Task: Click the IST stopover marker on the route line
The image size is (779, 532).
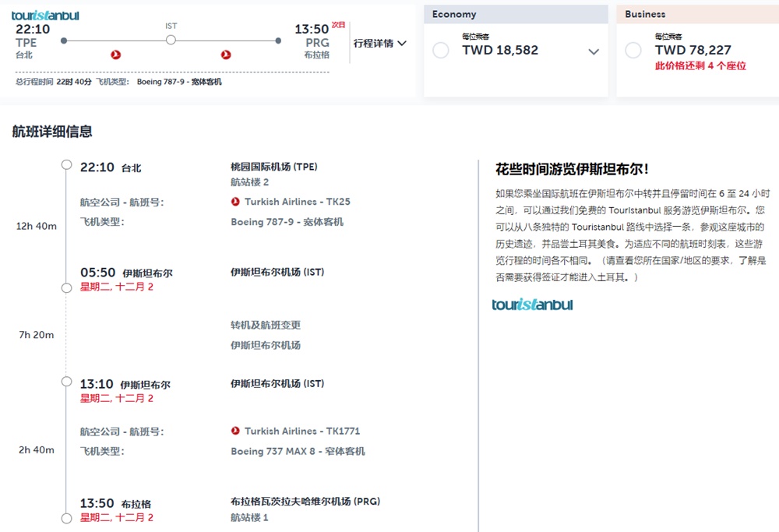Action: click(171, 41)
